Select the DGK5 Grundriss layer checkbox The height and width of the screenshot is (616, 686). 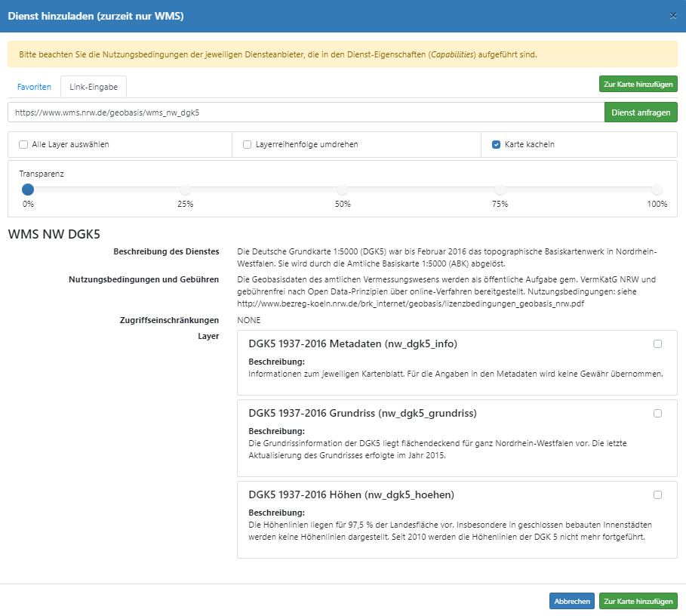(x=657, y=414)
